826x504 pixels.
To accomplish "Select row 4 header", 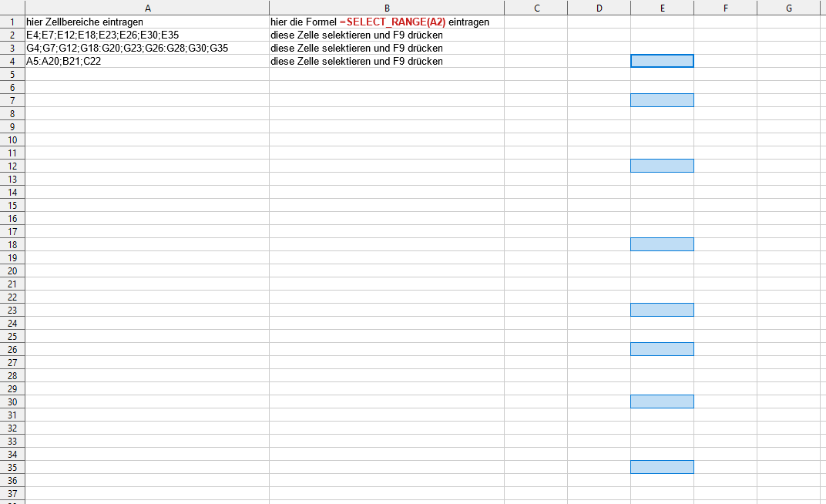I will [12, 61].
